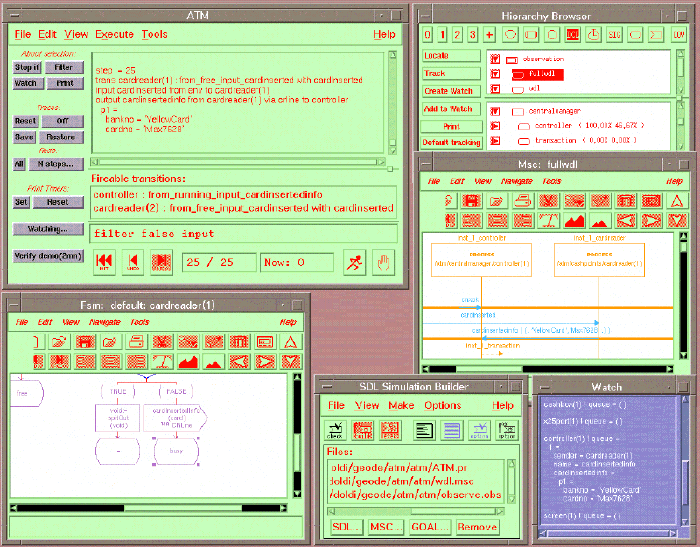Open the Execute menu in ATM window
This screenshot has height=547, width=700.
click(113, 34)
